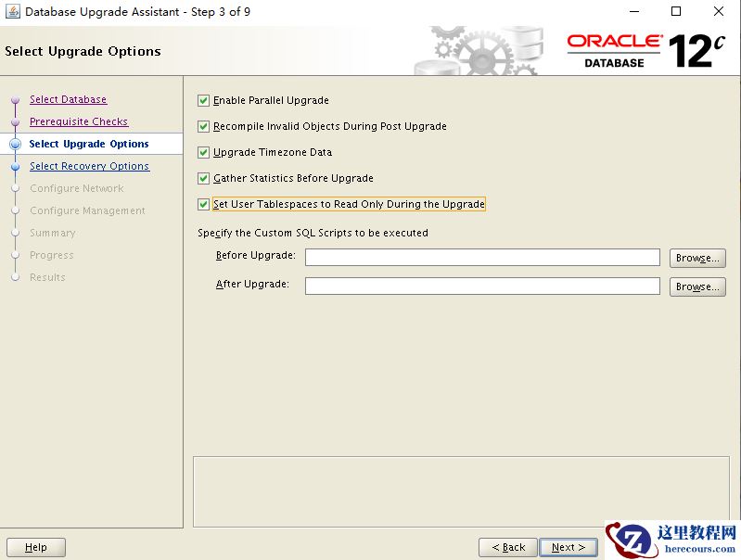Click the 'Before Upgrade:' label

[256, 255]
